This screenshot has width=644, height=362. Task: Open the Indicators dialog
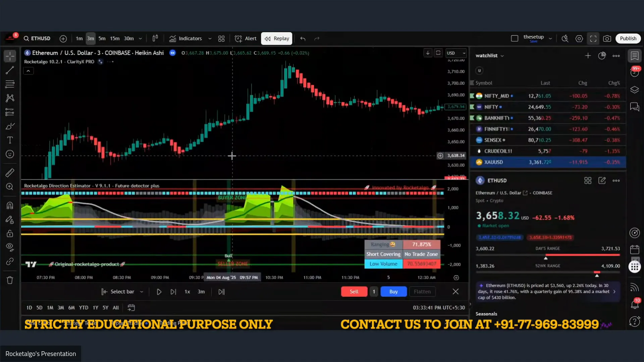185,39
